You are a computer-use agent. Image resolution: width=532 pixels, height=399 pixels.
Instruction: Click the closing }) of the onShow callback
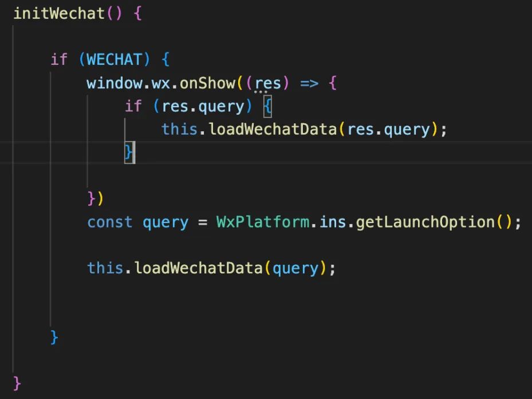pos(95,198)
